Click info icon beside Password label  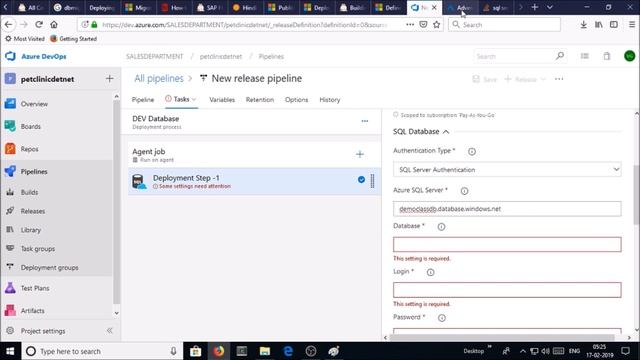coord(442,318)
